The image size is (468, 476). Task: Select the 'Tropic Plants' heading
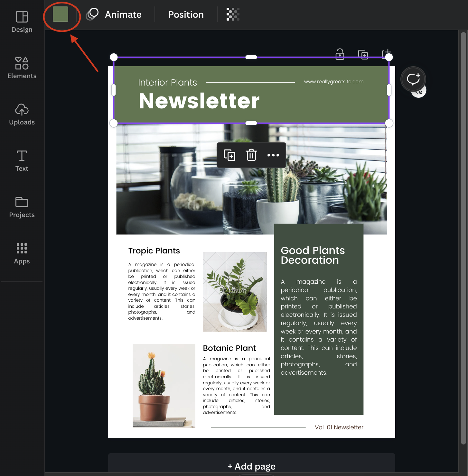tap(154, 251)
